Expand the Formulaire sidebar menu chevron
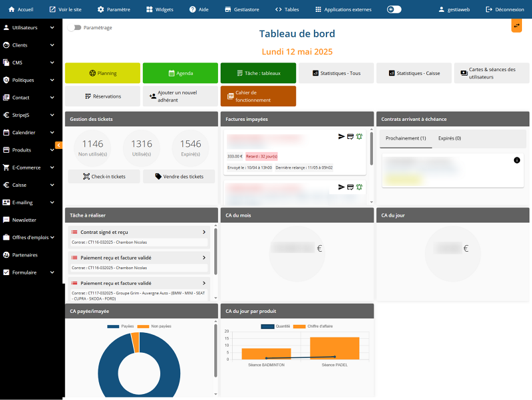This screenshot has width=532, height=400. [x=52, y=272]
